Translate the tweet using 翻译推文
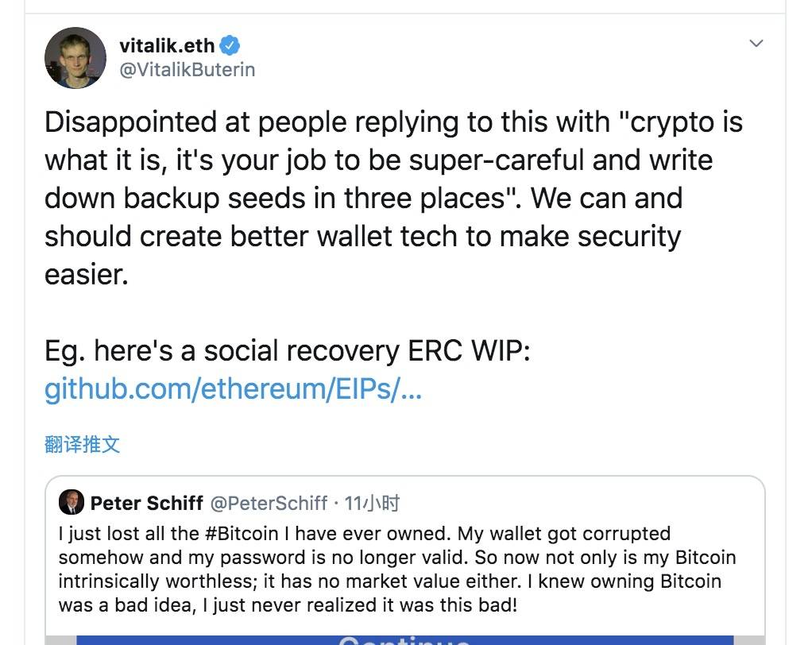The height and width of the screenshot is (645, 812). pos(81,444)
